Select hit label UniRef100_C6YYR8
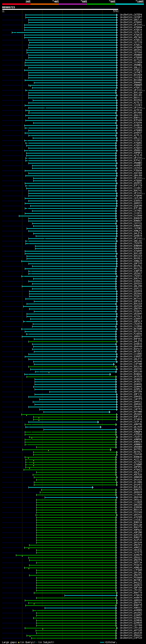This screenshot has width=146, height=644. (x=131, y=625)
